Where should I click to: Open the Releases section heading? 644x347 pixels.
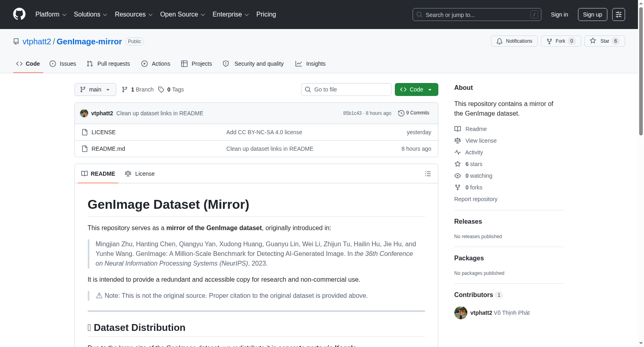click(468, 221)
